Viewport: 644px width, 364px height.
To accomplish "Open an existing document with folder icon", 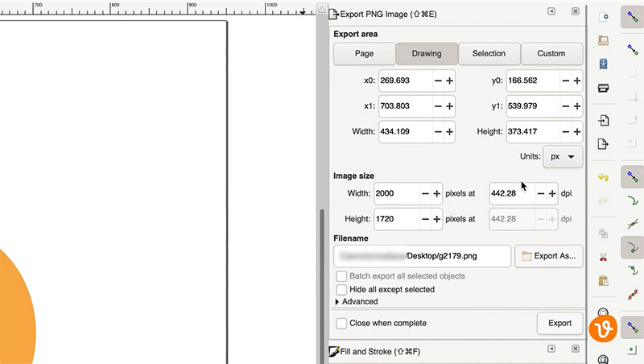I will (603, 40).
